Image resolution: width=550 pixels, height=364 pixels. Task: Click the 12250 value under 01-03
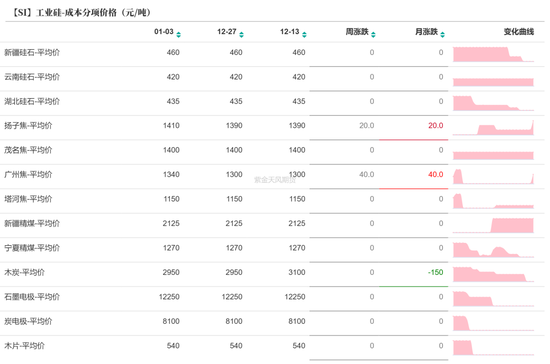point(169,297)
